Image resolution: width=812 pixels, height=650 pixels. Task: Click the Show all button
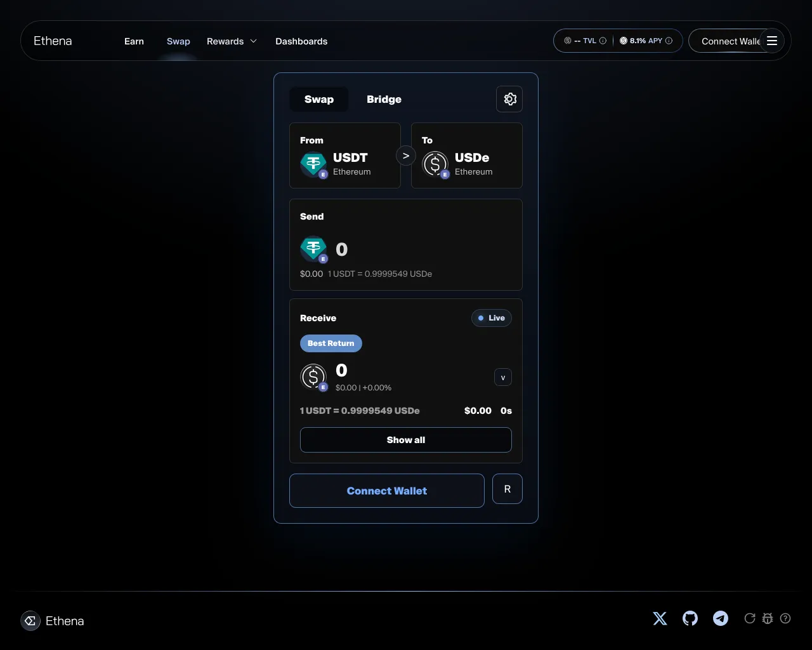click(x=406, y=440)
